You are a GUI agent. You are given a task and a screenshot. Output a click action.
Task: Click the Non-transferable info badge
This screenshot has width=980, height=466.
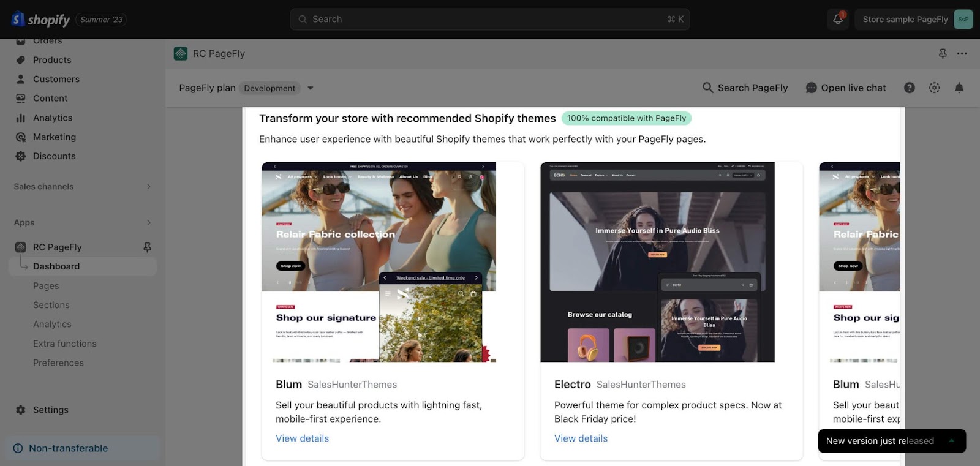[83, 448]
